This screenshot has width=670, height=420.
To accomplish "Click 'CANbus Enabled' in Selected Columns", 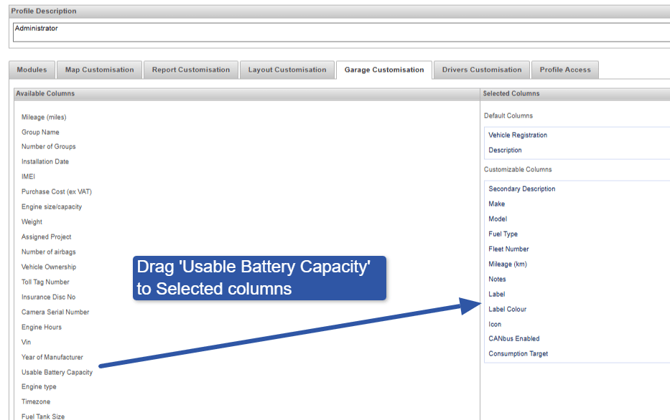I will (x=513, y=339).
